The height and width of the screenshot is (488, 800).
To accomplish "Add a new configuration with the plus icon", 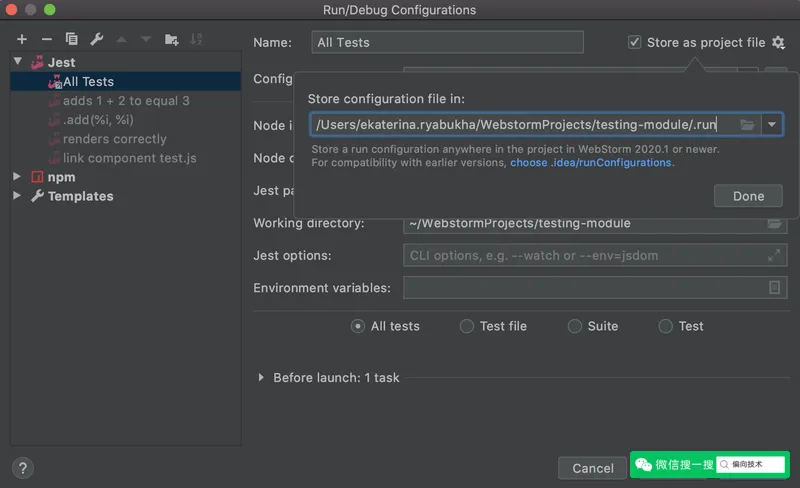I will pos(22,39).
